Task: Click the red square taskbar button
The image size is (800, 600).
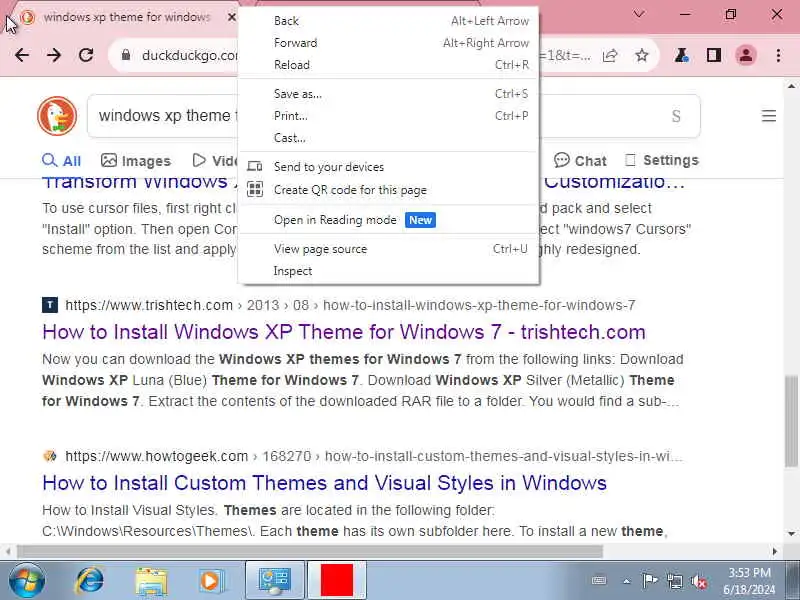Action: click(337, 581)
